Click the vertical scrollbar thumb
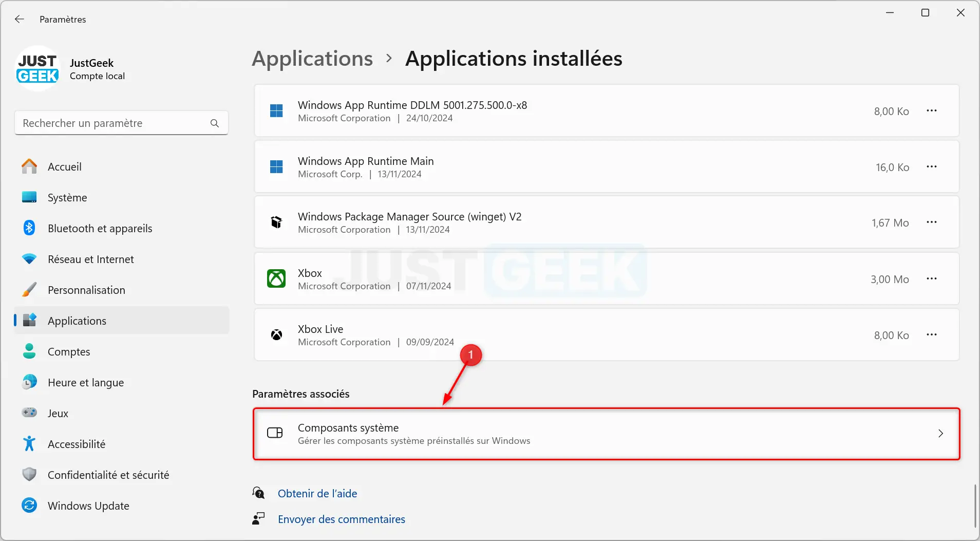Image resolution: width=980 pixels, height=541 pixels. 975,506
